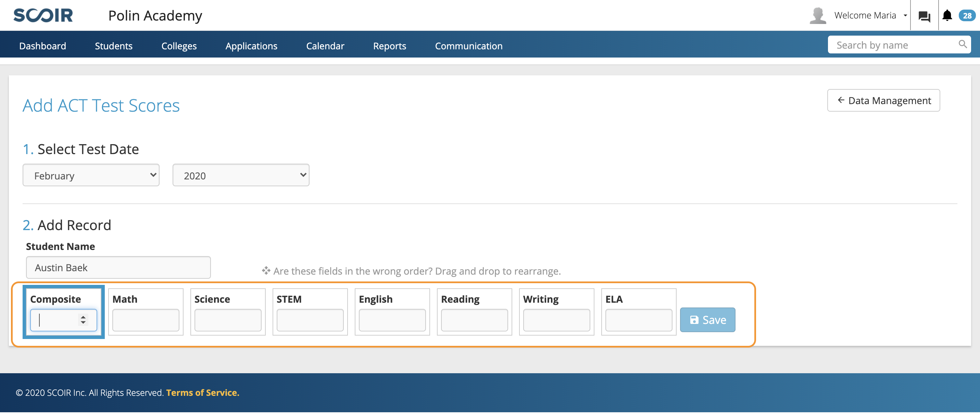Click the Polin Academy title

coord(155,16)
